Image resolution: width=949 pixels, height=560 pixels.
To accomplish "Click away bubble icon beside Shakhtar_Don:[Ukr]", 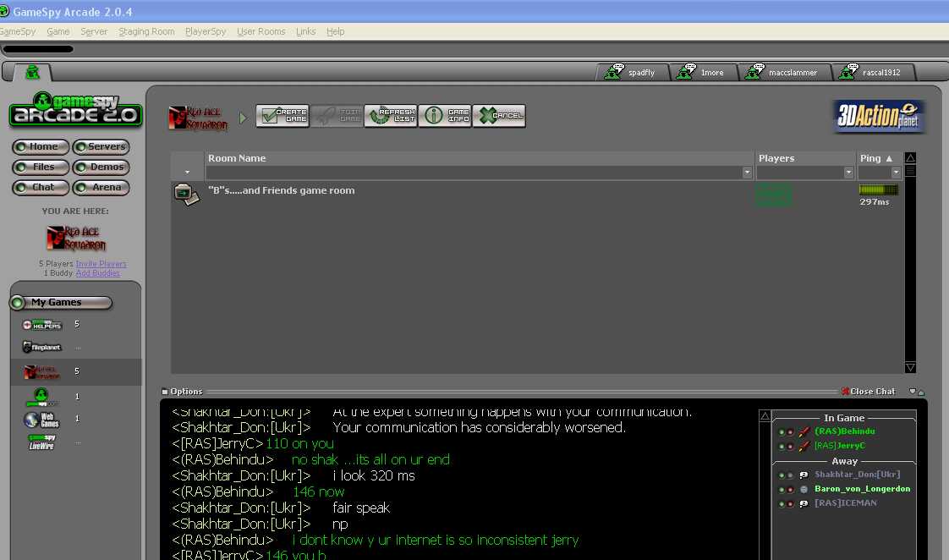I will tap(804, 475).
